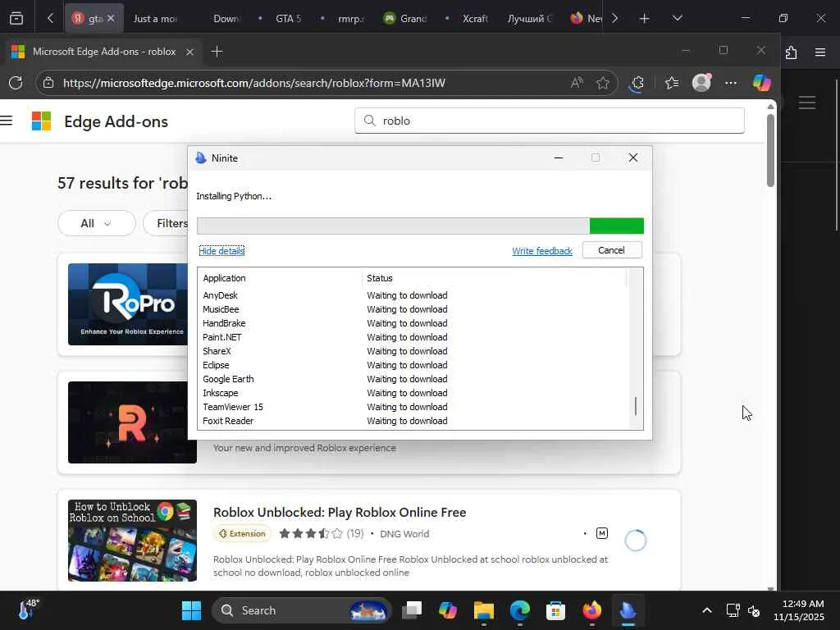
Task: Click the Edge address bar URL
Action: [254, 83]
